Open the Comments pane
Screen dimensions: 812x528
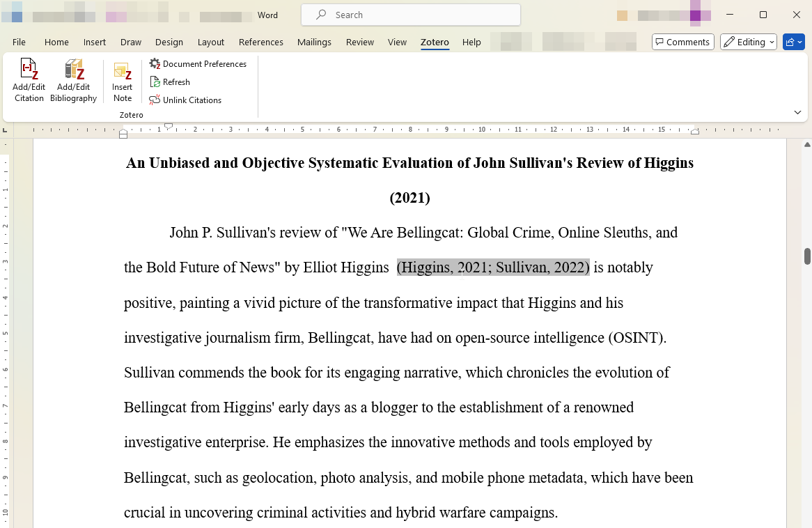[682, 42]
